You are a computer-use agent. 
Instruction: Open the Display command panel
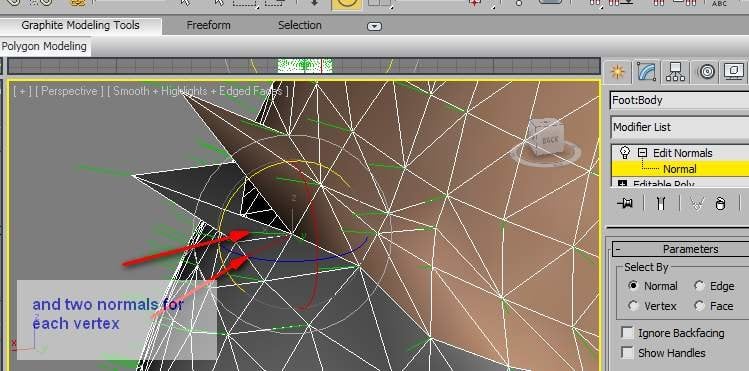tap(734, 72)
